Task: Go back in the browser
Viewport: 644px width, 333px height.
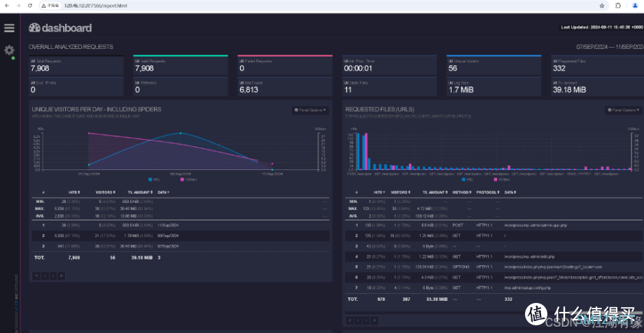Action: coord(6,6)
